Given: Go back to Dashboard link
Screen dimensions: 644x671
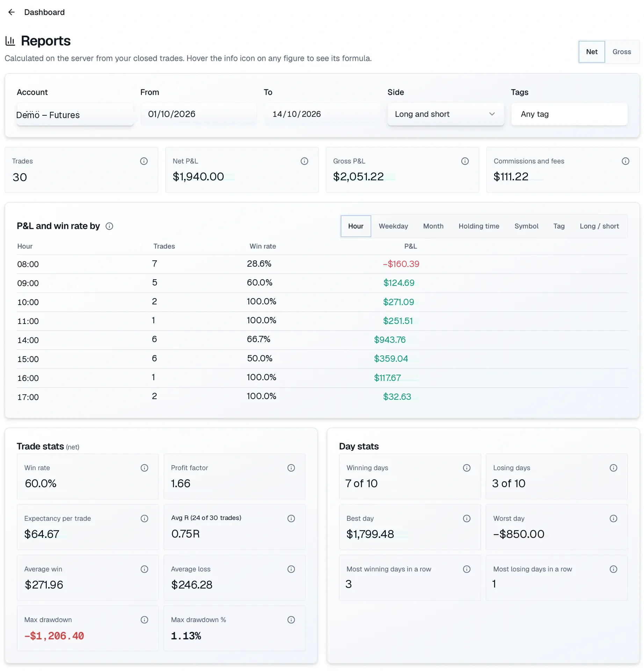Looking at the screenshot, I should (44, 12).
